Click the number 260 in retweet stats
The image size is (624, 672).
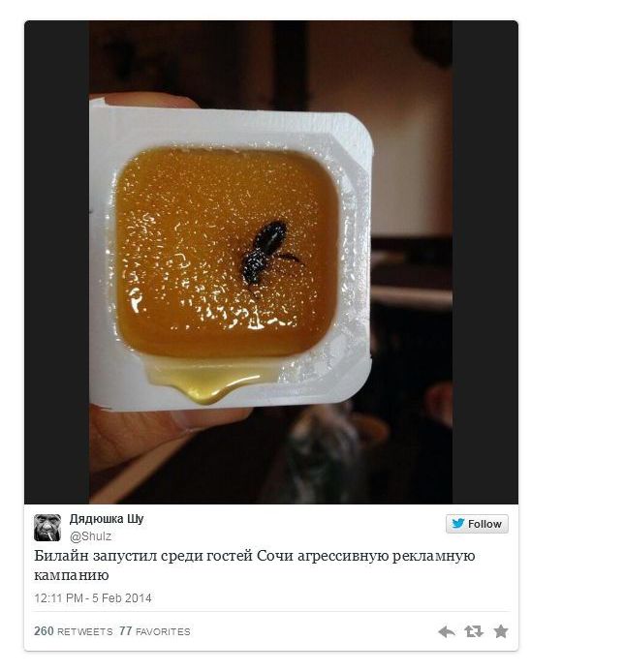click(x=44, y=631)
